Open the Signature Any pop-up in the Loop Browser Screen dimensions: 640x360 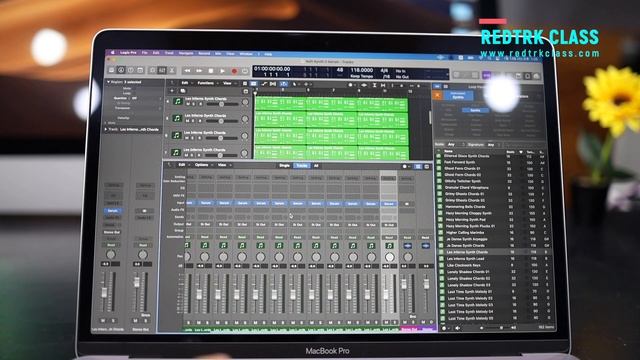coord(494,144)
